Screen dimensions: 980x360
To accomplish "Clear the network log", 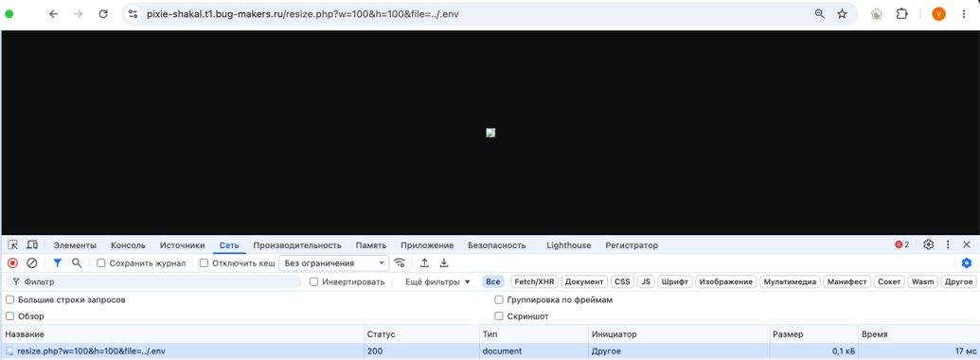I will point(32,263).
